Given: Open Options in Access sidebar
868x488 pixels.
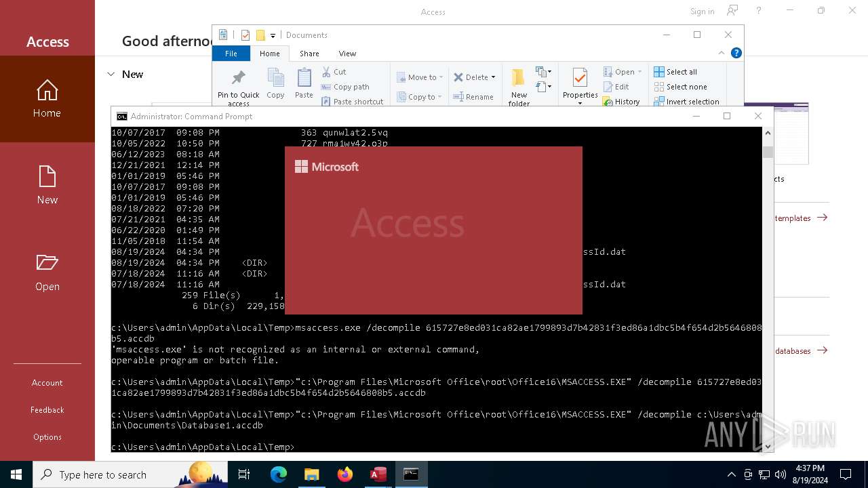Looking at the screenshot, I should coord(47,437).
